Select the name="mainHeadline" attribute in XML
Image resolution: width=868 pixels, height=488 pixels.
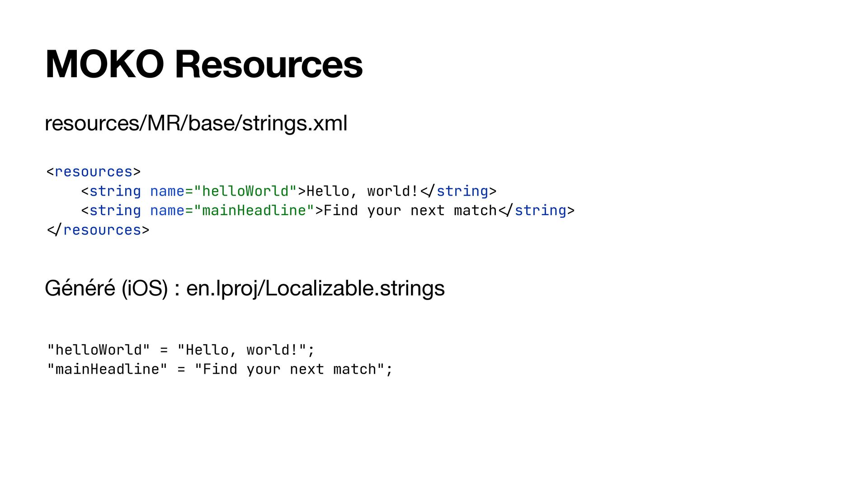tap(232, 211)
